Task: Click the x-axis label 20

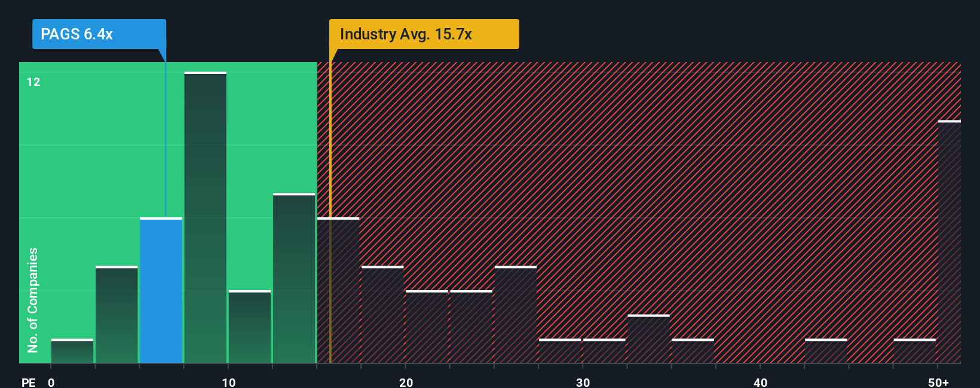Action: [406, 382]
